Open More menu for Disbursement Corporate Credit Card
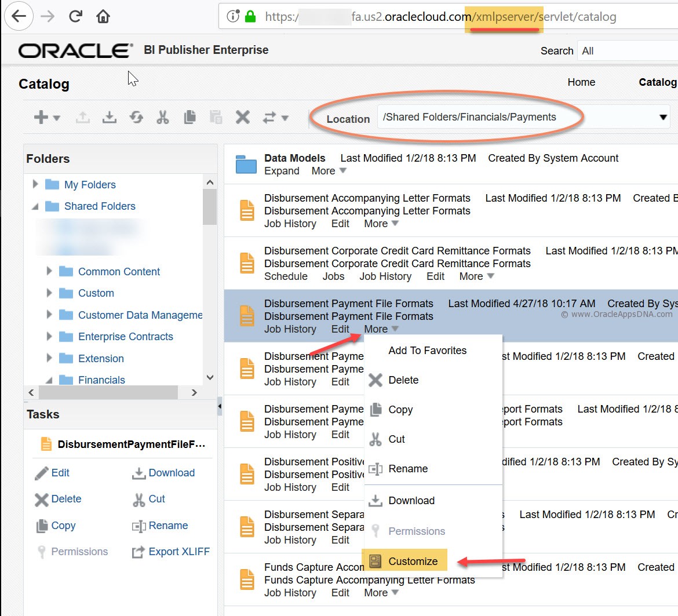 [x=476, y=276]
